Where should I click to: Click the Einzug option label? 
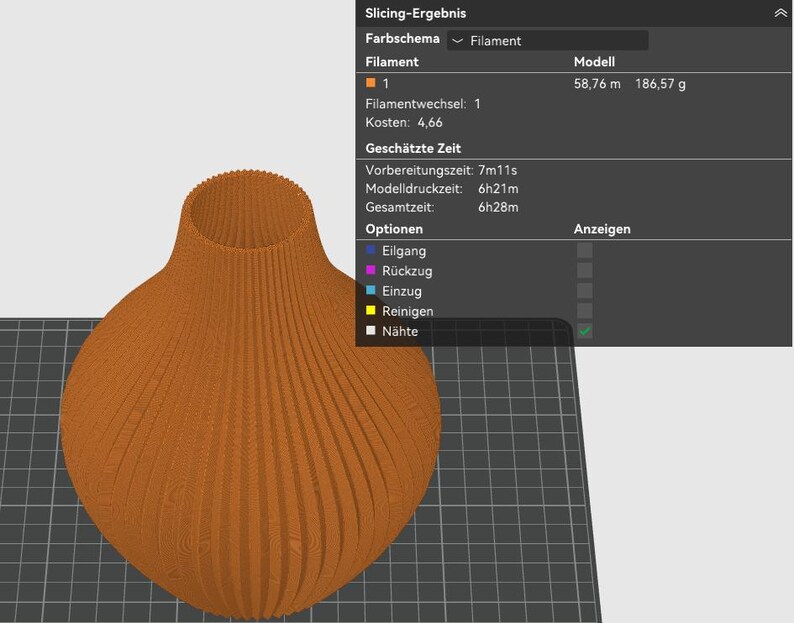[402, 291]
